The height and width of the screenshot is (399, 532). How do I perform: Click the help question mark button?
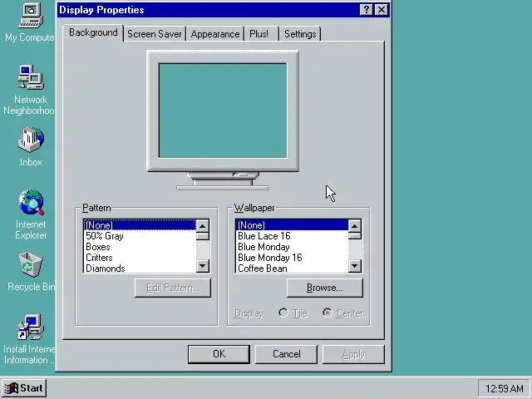pos(366,10)
